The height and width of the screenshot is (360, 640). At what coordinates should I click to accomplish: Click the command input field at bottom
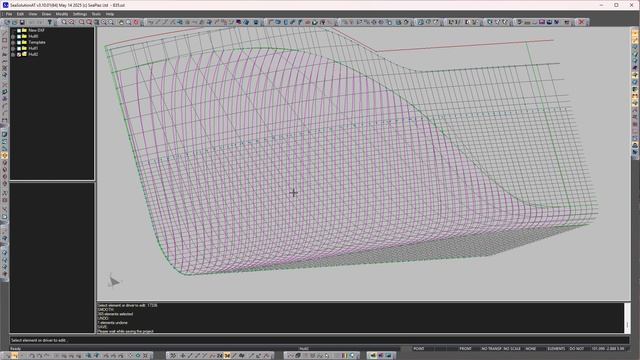(x=319, y=340)
